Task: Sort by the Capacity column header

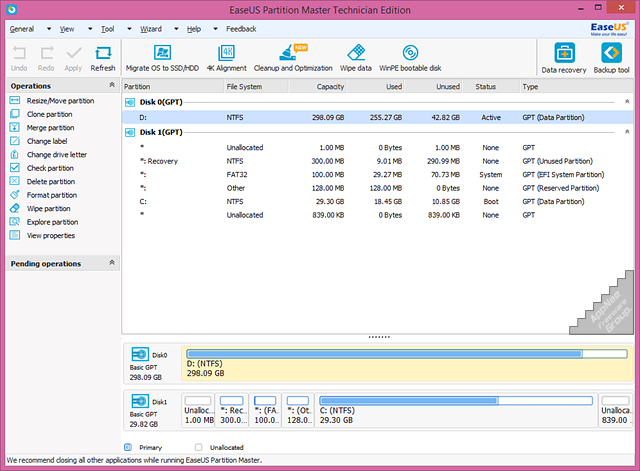Action: (x=318, y=87)
